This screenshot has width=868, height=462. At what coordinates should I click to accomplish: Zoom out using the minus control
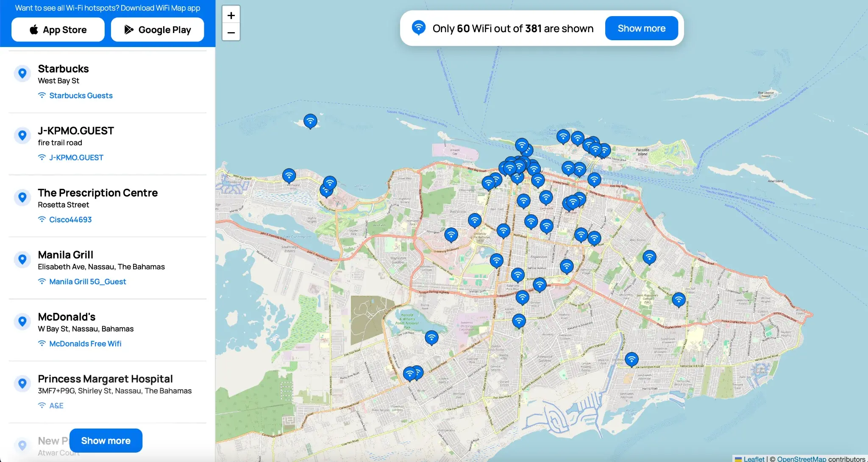click(x=231, y=33)
